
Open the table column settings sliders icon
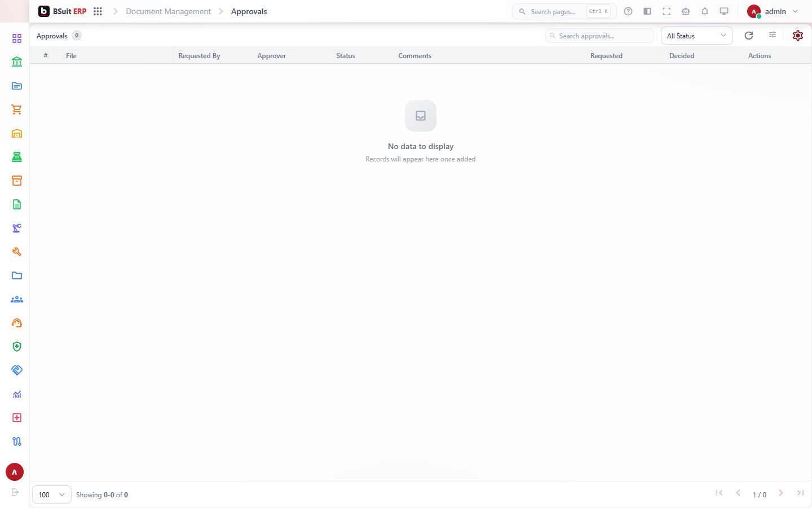tap(773, 35)
